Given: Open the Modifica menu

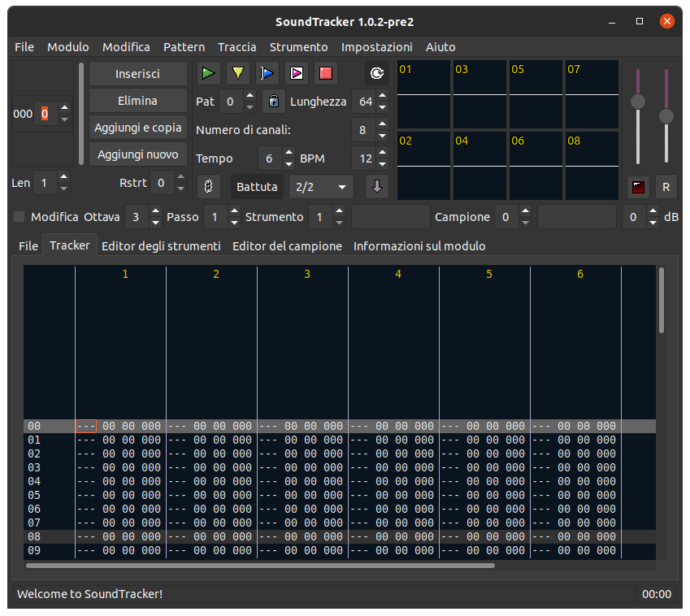Looking at the screenshot, I should coord(126,47).
